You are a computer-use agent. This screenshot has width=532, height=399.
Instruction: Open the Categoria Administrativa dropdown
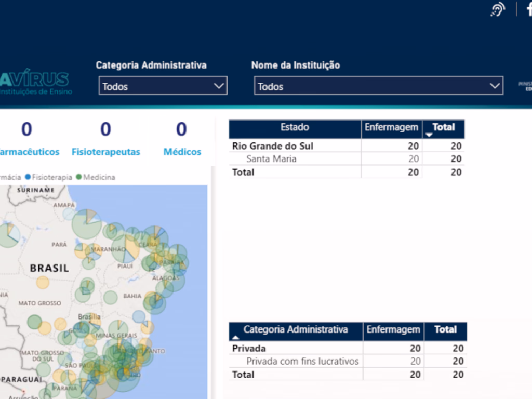click(163, 86)
